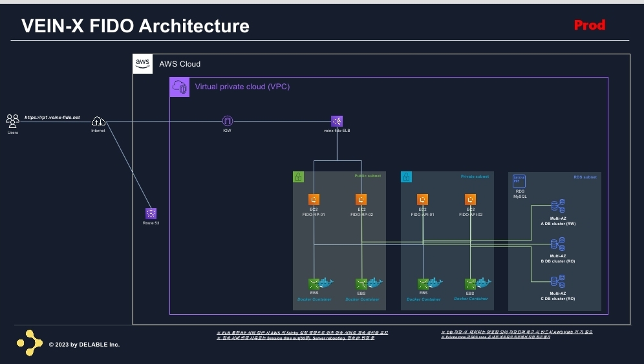Select the Multi-AZ A DB cluster (RW) icon

558,206
